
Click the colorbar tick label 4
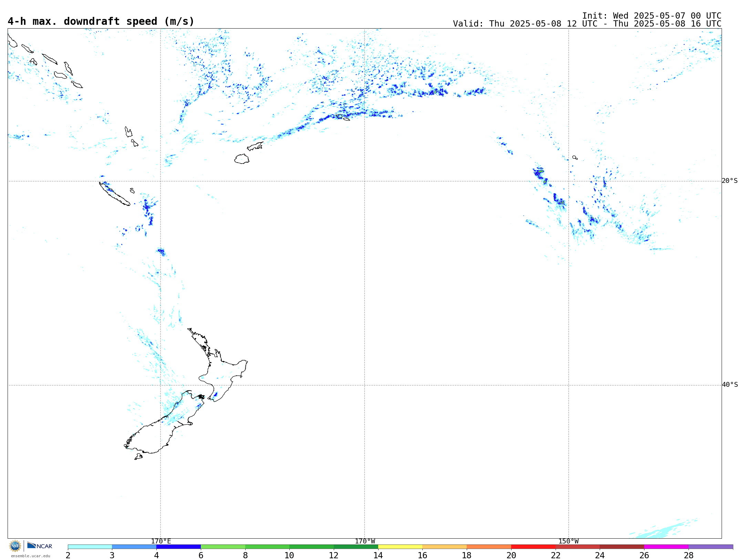point(156,555)
